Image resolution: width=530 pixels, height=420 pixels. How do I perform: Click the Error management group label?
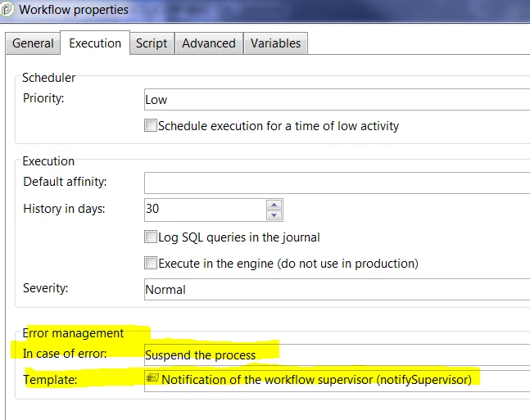[73, 333]
